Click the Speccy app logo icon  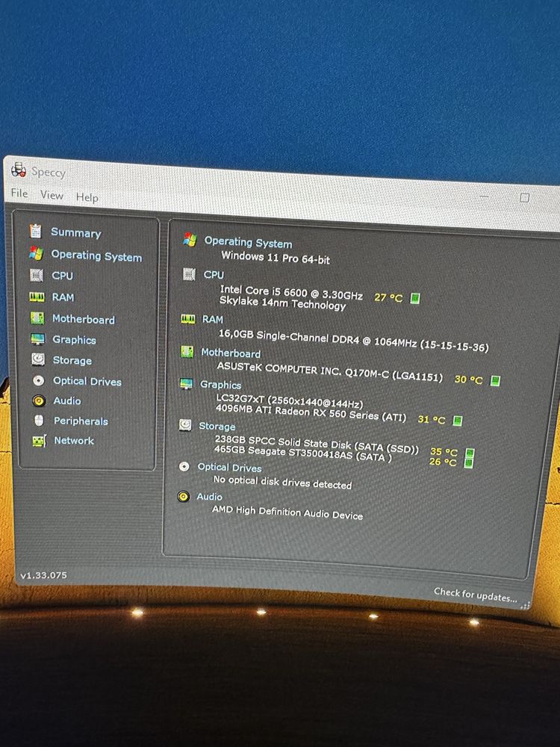pyautogui.click(x=19, y=170)
